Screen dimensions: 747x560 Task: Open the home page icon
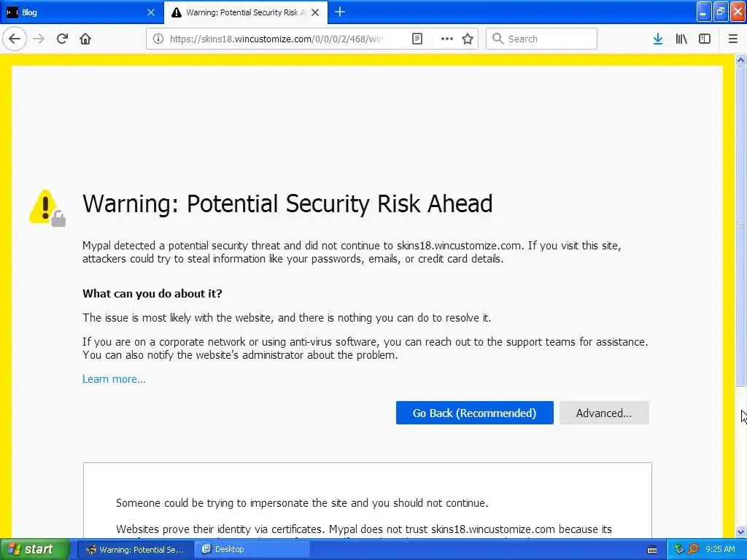click(85, 39)
